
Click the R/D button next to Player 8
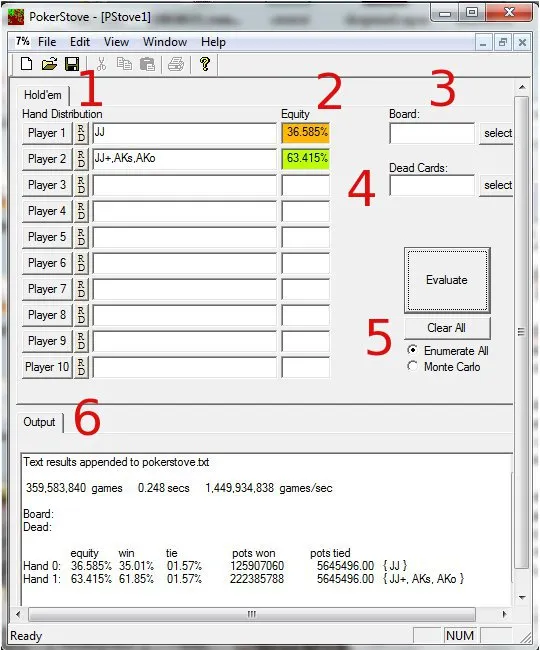81,315
